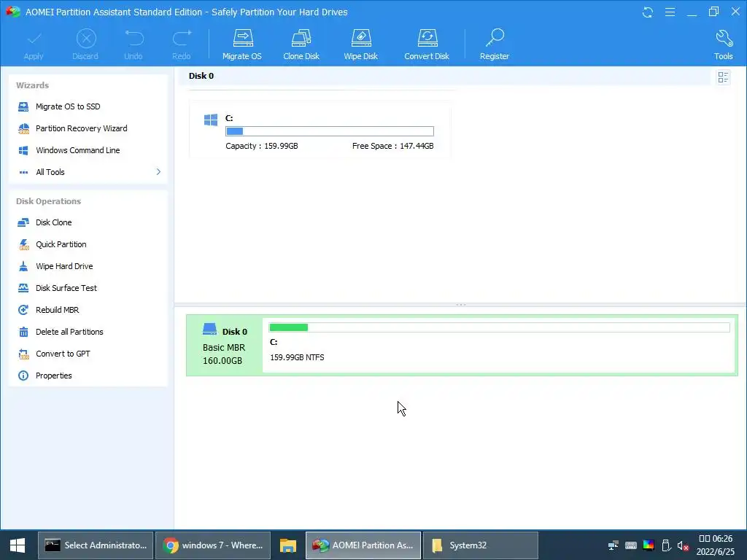Click the Apply checkmark in toolbar
The height and width of the screenshot is (560, 747).
[34, 38]
